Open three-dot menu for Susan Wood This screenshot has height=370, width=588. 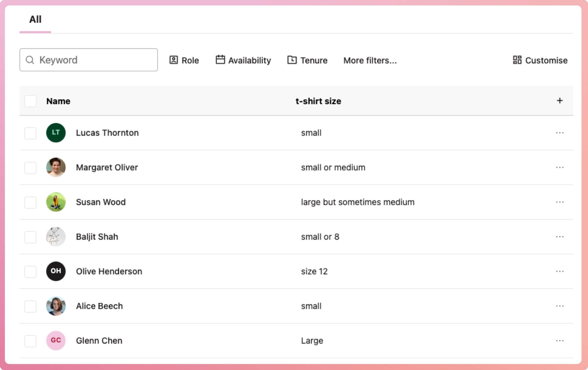pyautogui.click(x=560, y=202)
